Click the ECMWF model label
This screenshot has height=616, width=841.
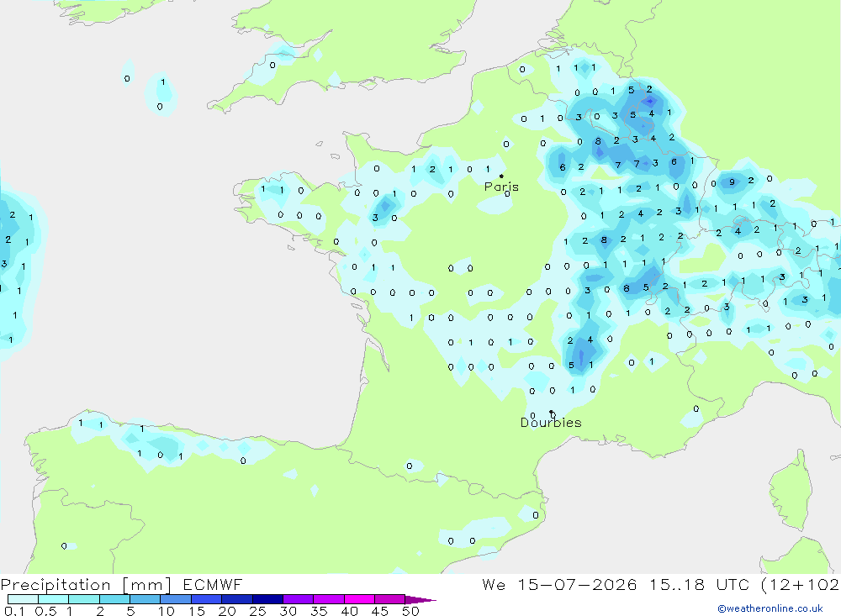(x=213, y=584)
